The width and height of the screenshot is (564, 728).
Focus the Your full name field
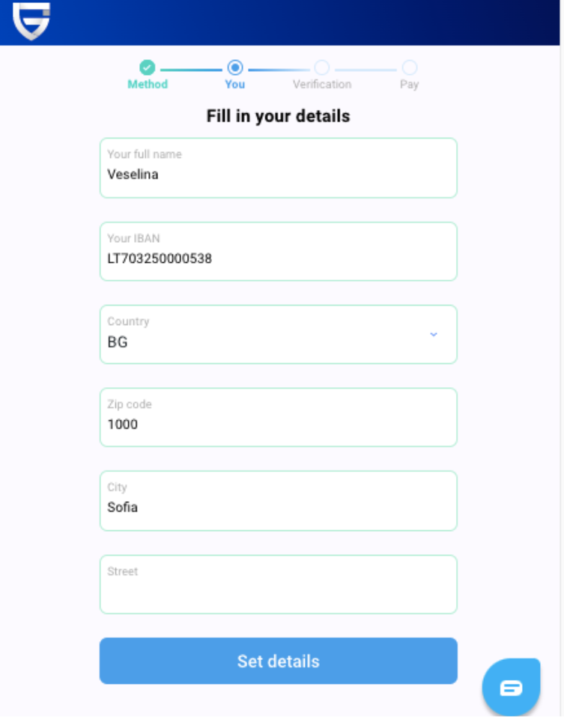[279, 168]
